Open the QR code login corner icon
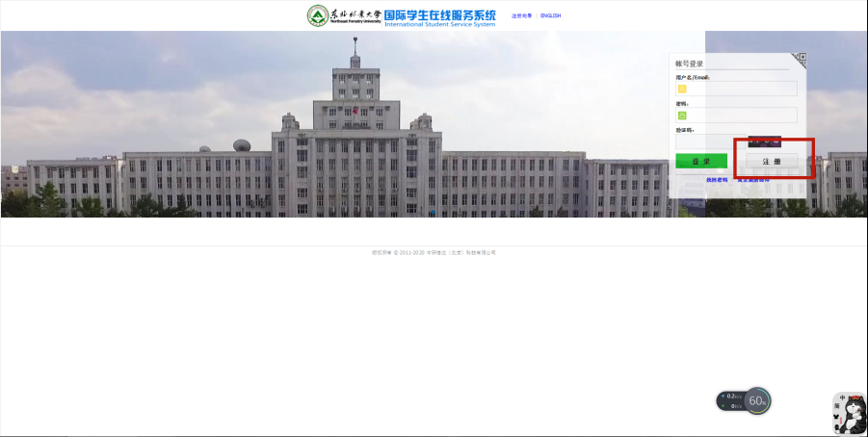This screenshot has height=437, width=868. (799, 60)
